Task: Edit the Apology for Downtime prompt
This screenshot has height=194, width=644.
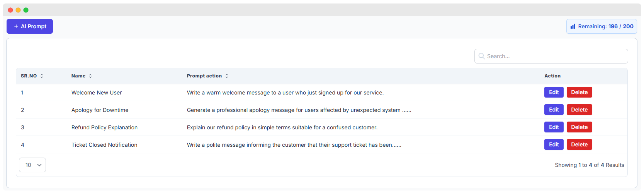Action: [554, 110]
